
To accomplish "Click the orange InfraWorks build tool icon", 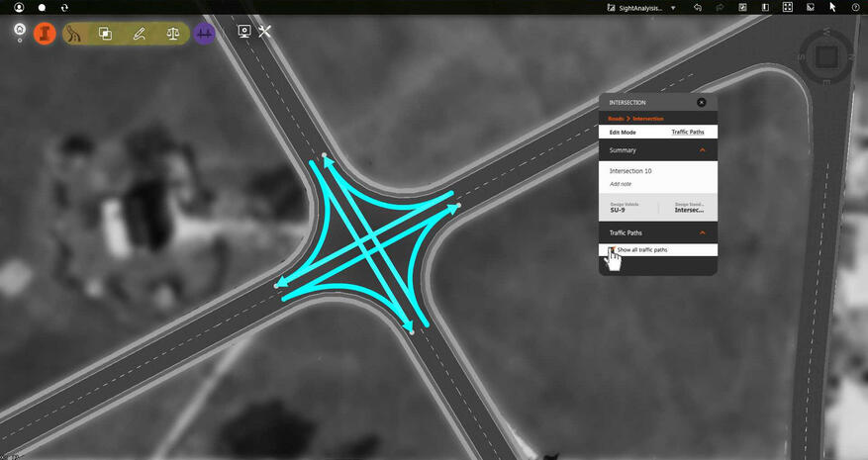I will (x=45, y=33).
